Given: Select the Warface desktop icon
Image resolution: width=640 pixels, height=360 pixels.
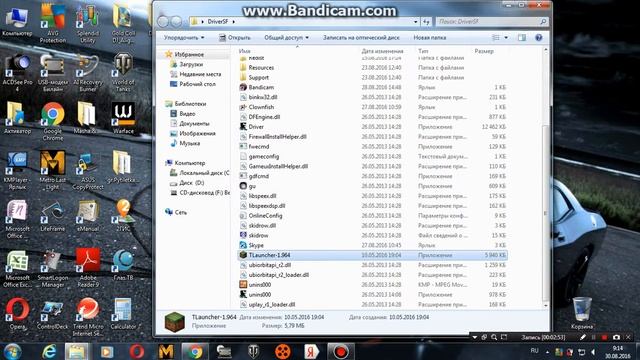Looking at the screenshot, I should [123, 118].
